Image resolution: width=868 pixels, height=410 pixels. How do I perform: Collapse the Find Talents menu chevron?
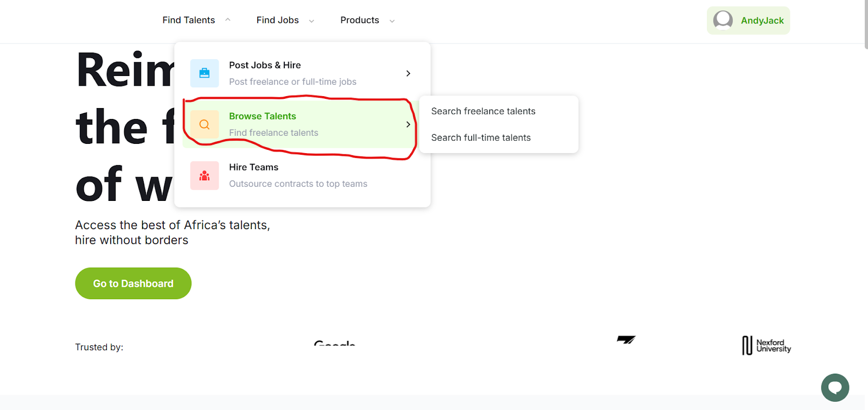pos(228,20)
